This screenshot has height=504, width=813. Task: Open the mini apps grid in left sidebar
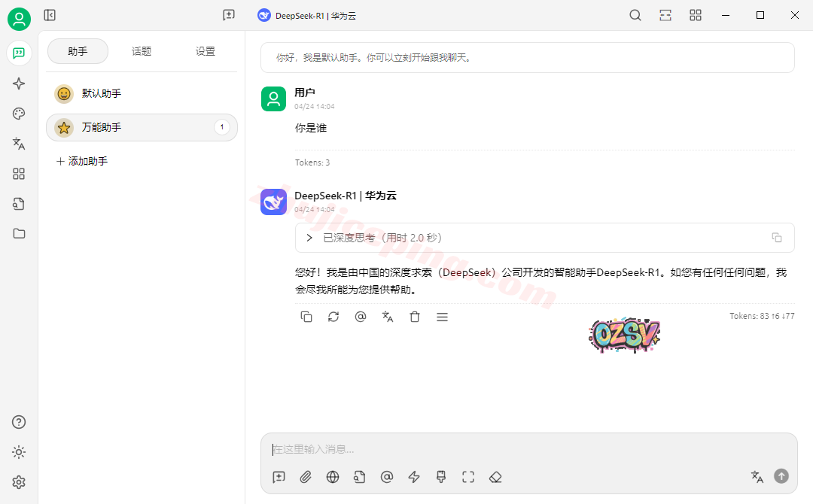(x=19, y=174)
